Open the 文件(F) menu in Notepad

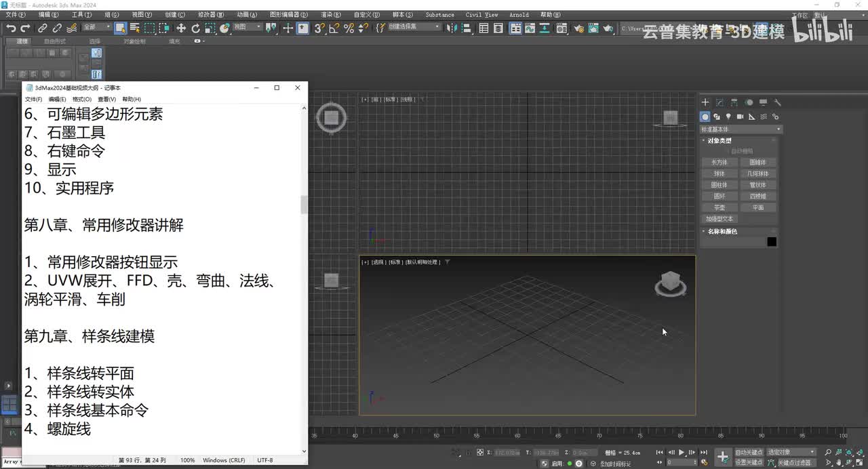33,99
